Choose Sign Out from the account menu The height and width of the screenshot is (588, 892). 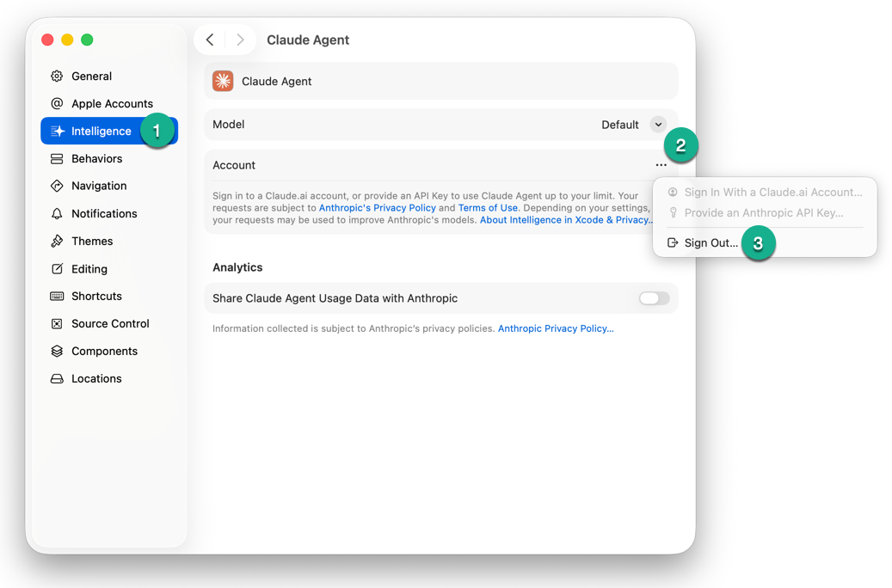tap(711, 243)
